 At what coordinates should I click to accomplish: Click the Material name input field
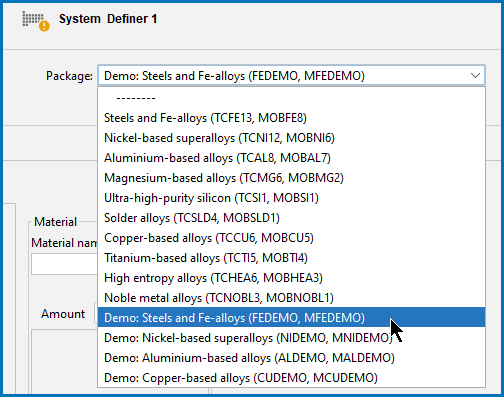pos(64,264)
